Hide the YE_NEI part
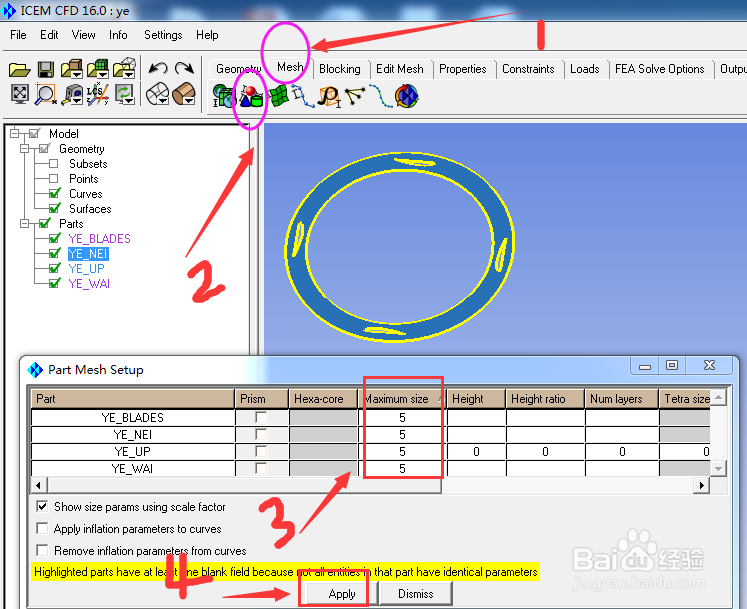747x609 pixels. [55, 253]
